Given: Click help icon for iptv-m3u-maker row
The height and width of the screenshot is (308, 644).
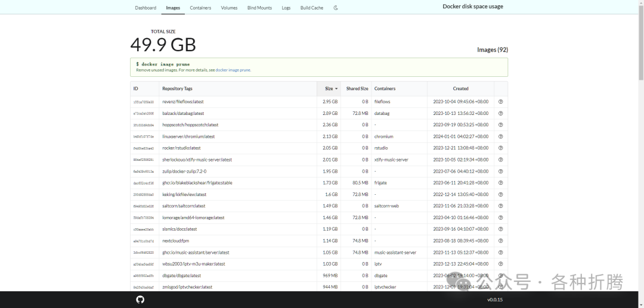Looking at the screenshot, I should [x=501, y=264].
